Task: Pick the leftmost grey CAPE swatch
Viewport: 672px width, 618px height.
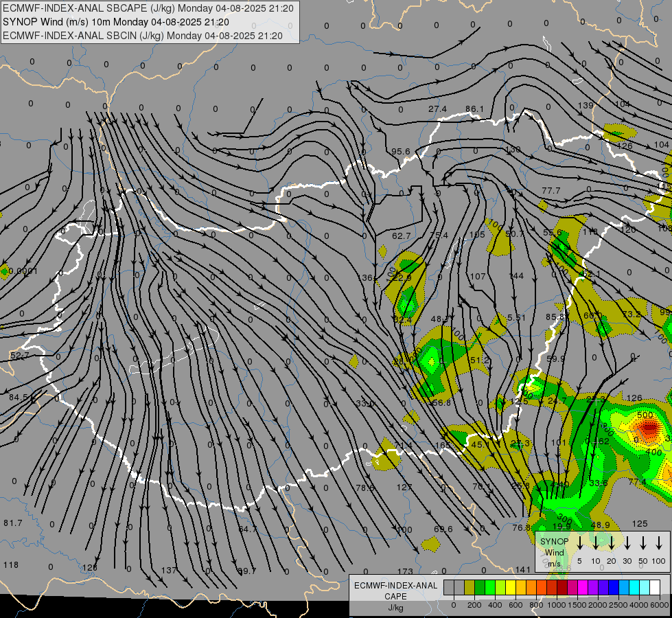Action: tap(449, 588)
